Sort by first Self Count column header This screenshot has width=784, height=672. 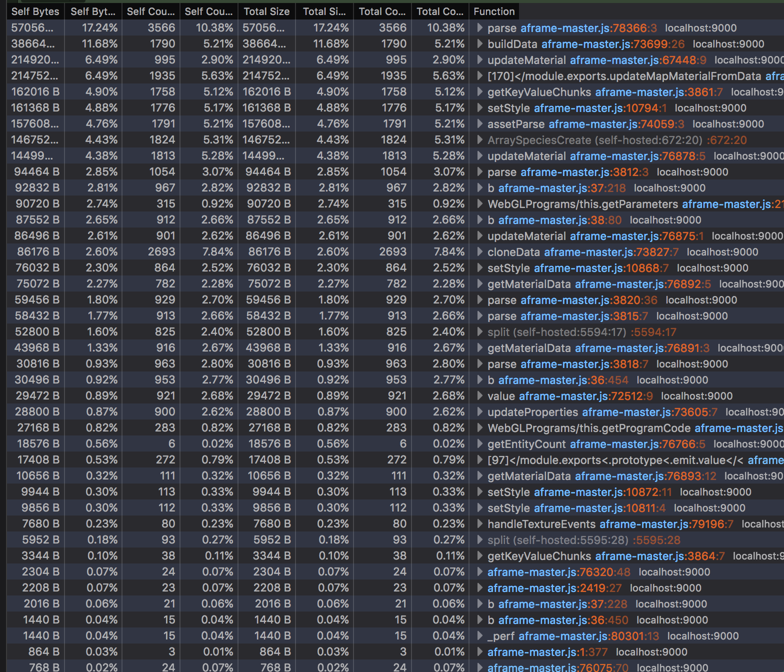pyautogui.click(x=150, y=11)
